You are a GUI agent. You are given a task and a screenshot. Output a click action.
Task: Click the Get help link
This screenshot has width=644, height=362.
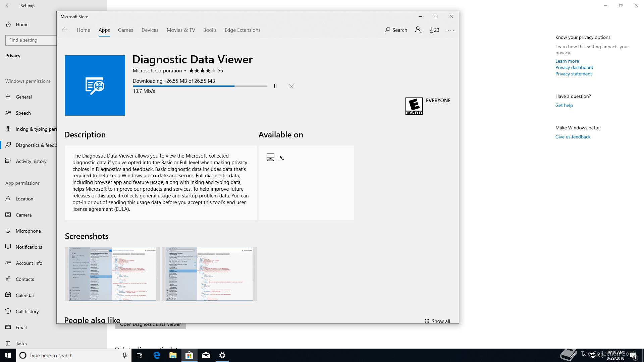click(x=564, y=105)
